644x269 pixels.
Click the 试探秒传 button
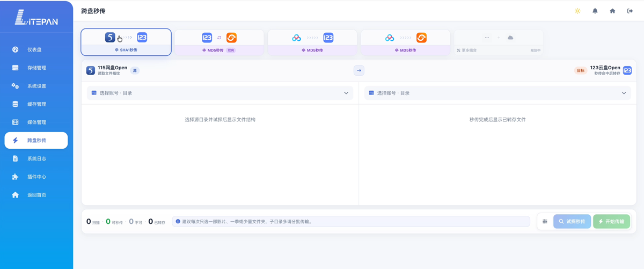point(572,221)
